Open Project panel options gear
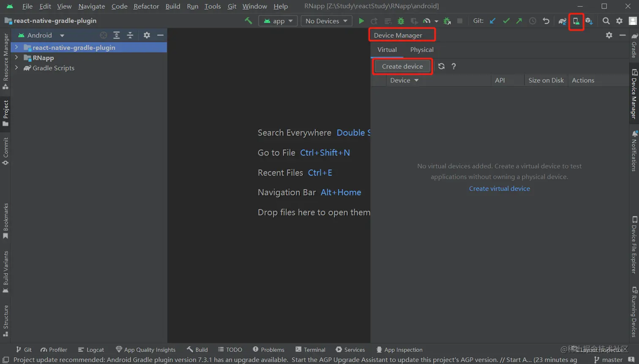 point(147,35)
